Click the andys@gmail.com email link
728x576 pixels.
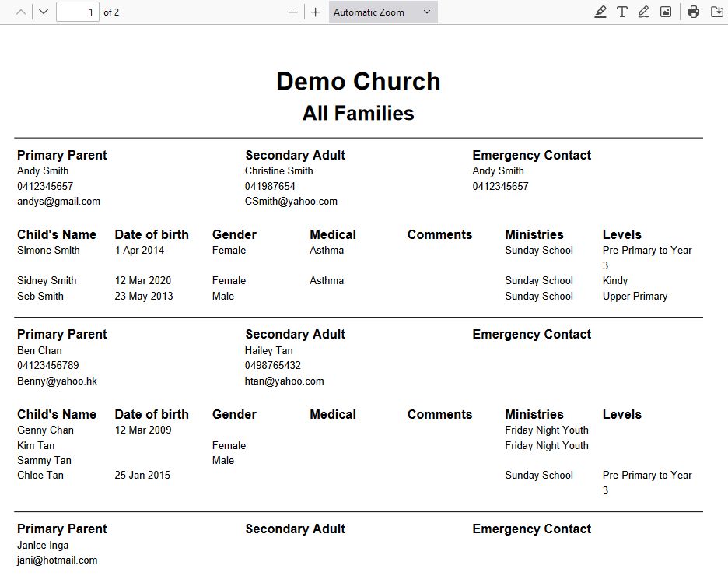point(58,201)
